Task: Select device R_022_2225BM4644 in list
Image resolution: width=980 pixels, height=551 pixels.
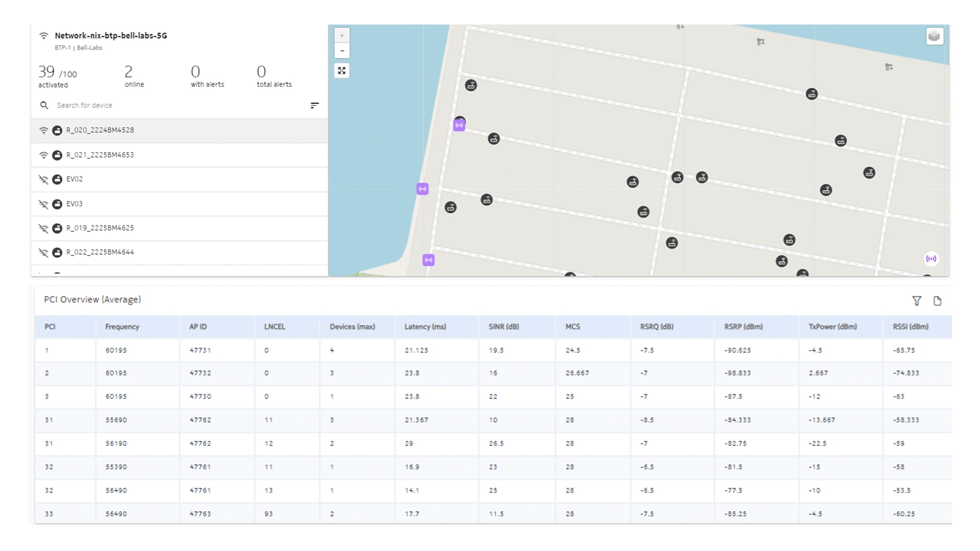Action: pos(100,252)
